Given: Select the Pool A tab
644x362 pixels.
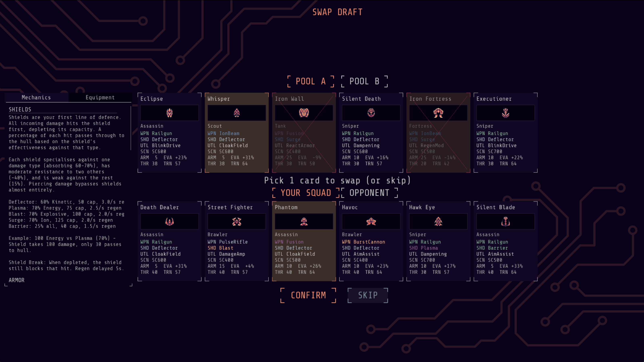Looking at the screenshot, I should [311, 81].
